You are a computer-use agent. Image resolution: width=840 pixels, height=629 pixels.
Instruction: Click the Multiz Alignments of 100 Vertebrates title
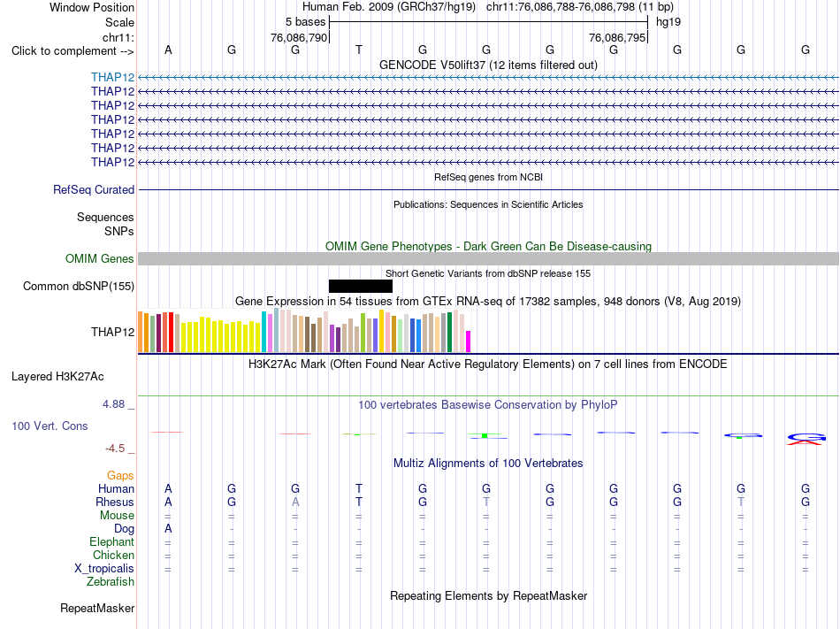(x=488, y=463)
